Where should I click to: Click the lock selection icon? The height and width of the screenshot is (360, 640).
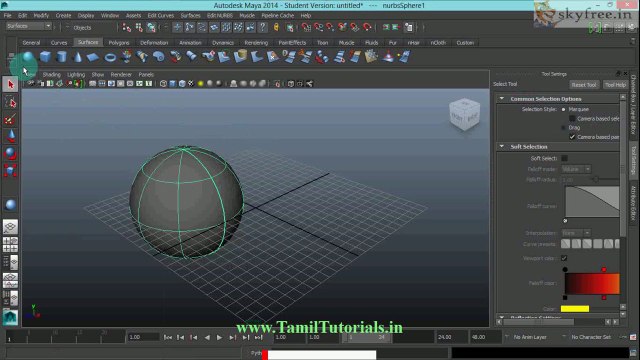tap(276, 27)
